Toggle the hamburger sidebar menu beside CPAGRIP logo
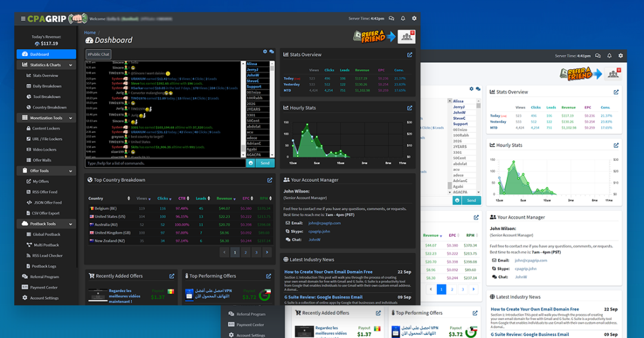This screenshot has width=644, height=338. [23, 18]
